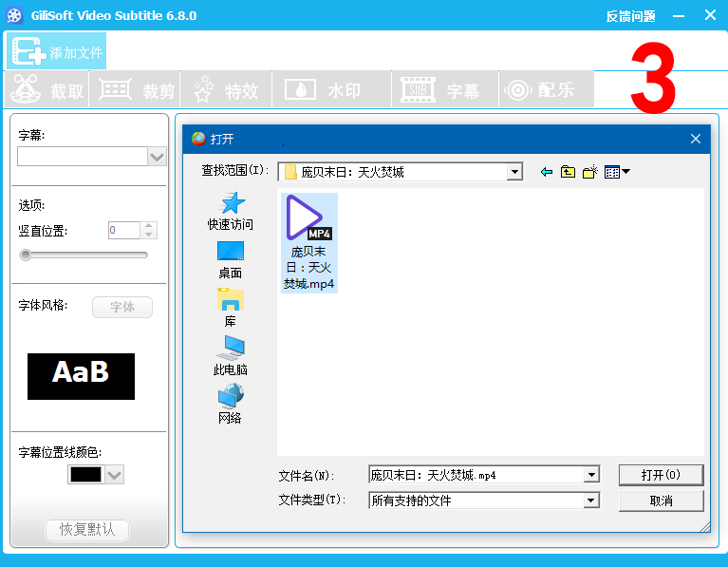
Task: Open the 配乐 music tab
Action: pyautogui.click(x=547, y=89)
